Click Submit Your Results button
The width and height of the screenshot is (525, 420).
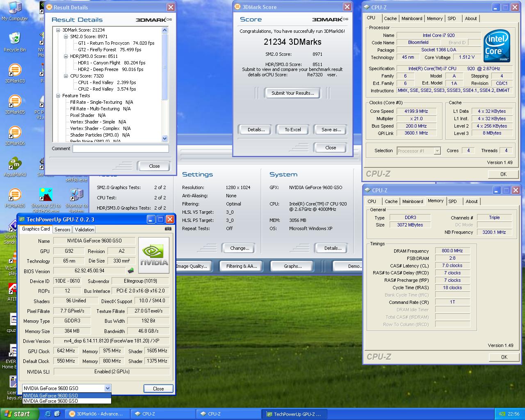(x=292, y=93)
